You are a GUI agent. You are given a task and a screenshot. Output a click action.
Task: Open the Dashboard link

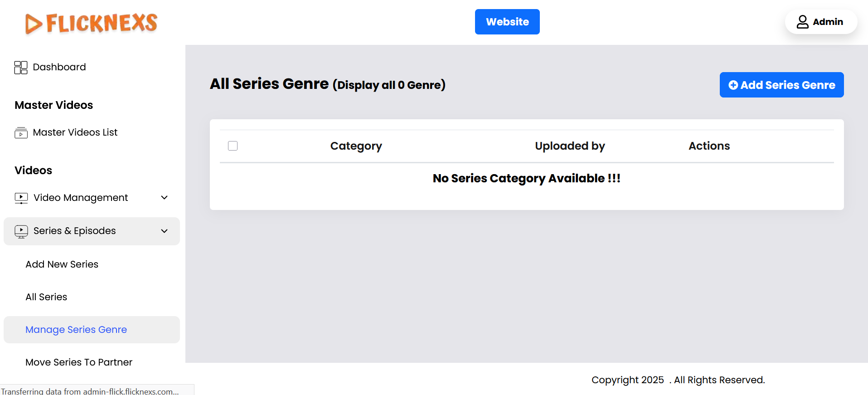(x=59, y=67)
